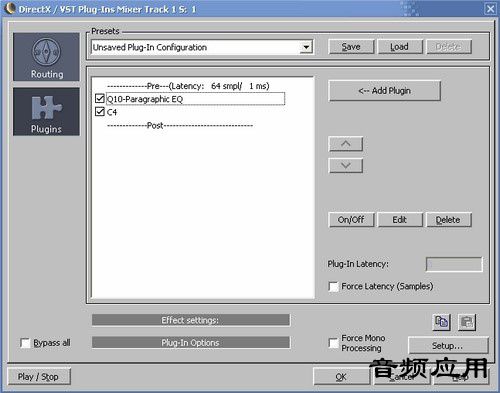
Task: Click the copy settings icon
Action: pyautogui.click(x=441, y=322)
